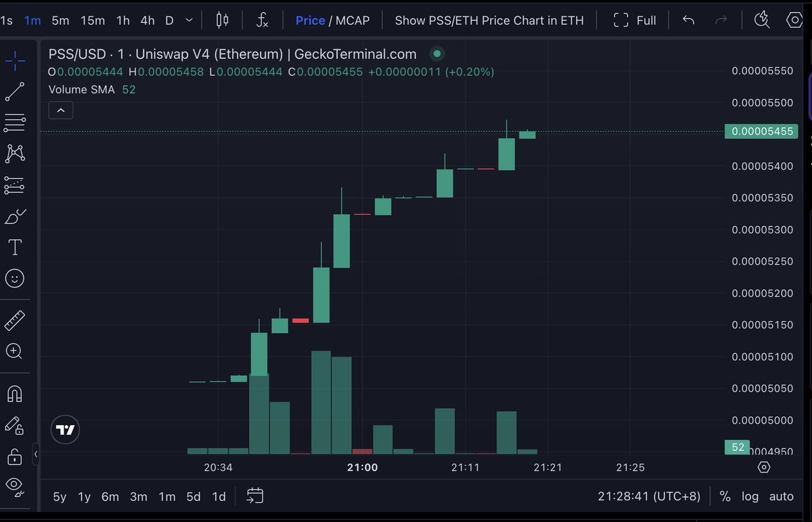This screenshot has width=812, height=522.
Task: Open price scale settings gear
Action: (x=764, y=467)
